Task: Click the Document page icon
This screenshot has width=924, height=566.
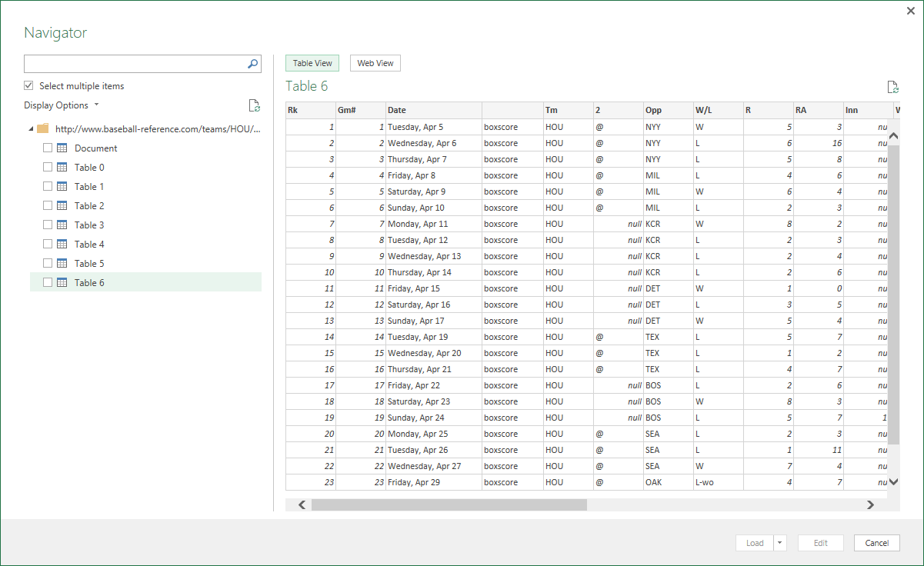Action: [x=62, y=148]
